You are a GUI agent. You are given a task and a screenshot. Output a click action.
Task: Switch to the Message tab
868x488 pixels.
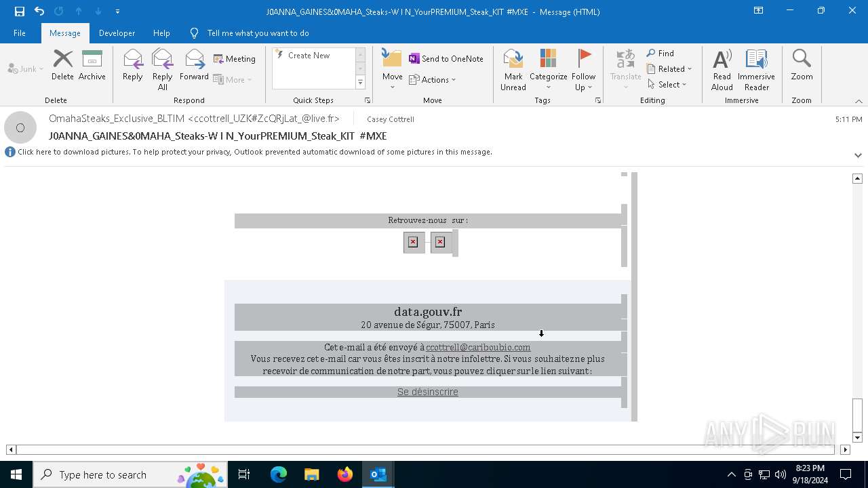pos(65,33)
